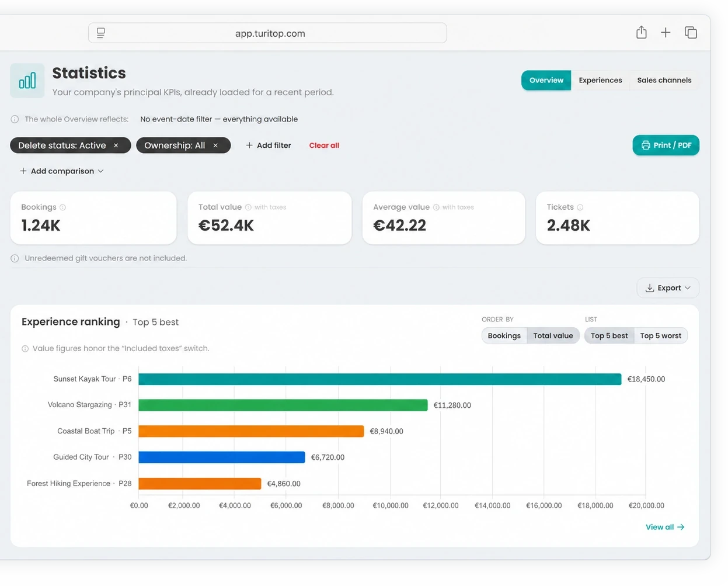Show the Top 5 worst list
728x586 pixels.
coord(660,336)
